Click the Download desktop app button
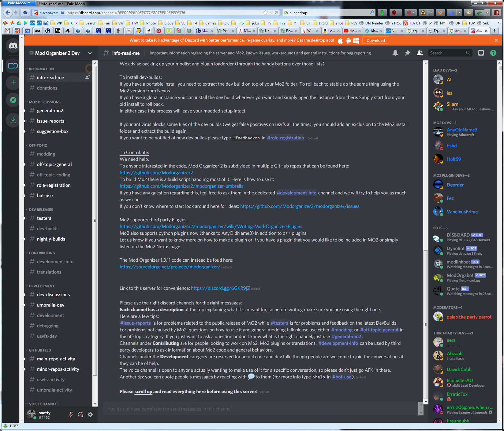 (375, 40)
